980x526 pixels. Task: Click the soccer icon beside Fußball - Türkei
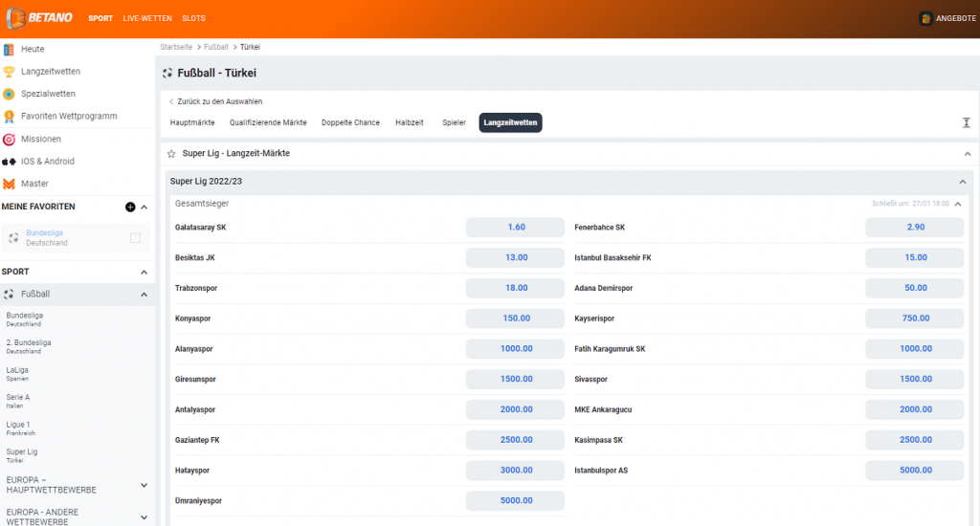(167, 73)
